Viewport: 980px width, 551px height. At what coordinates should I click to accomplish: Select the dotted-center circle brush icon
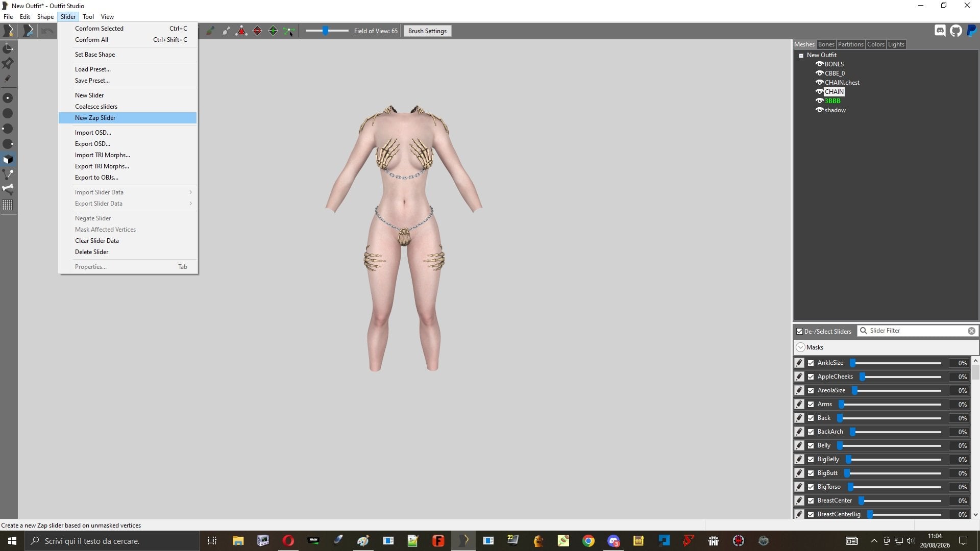tap(8, 98)
